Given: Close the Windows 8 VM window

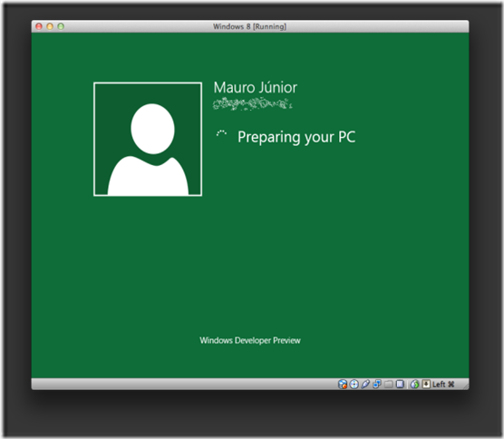Looking at the screenshot, I should click(39, 26).
